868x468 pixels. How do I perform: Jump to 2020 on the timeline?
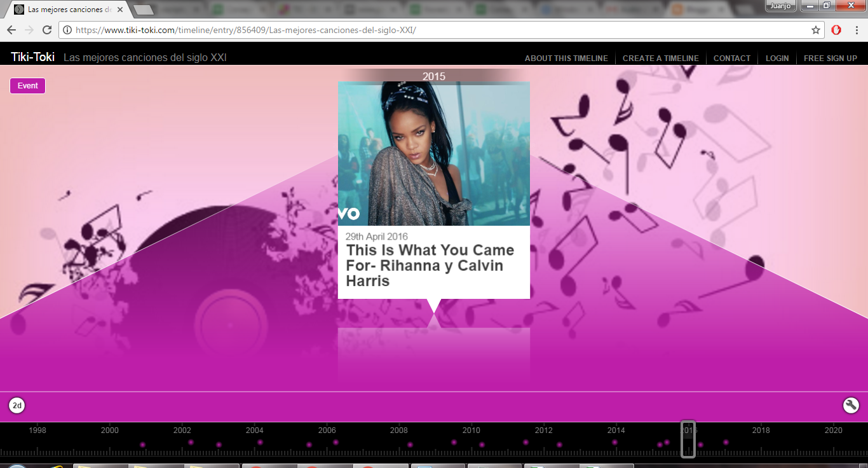pos(834,430)
